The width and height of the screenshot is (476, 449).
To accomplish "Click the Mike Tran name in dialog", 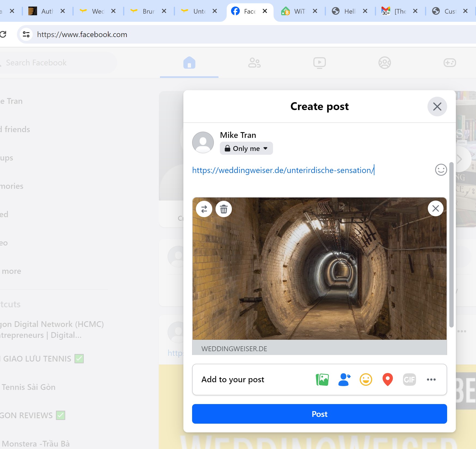I will click(x=238, y=135).
